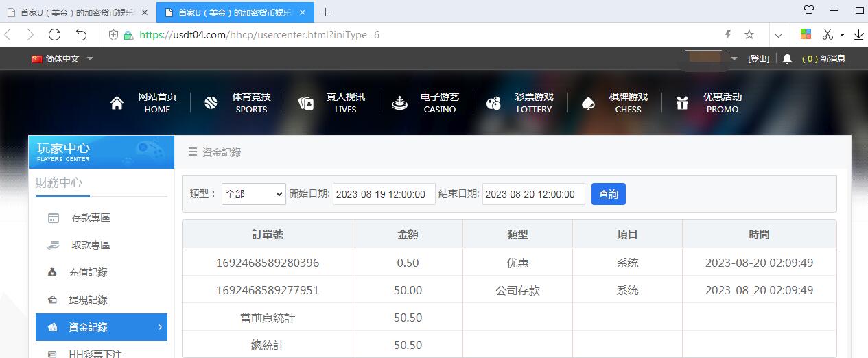The height and width of the screenshot is (358, 868).
Task: Go to 网站首页 HOME menu
Action: [x=157, y=103]
